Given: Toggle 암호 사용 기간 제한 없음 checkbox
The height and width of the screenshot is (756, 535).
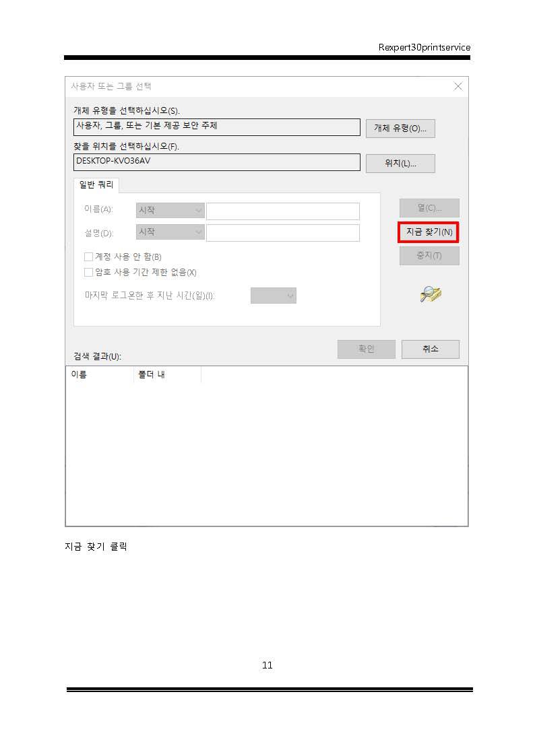Looking at the screenshot, I should pos(88,272).
